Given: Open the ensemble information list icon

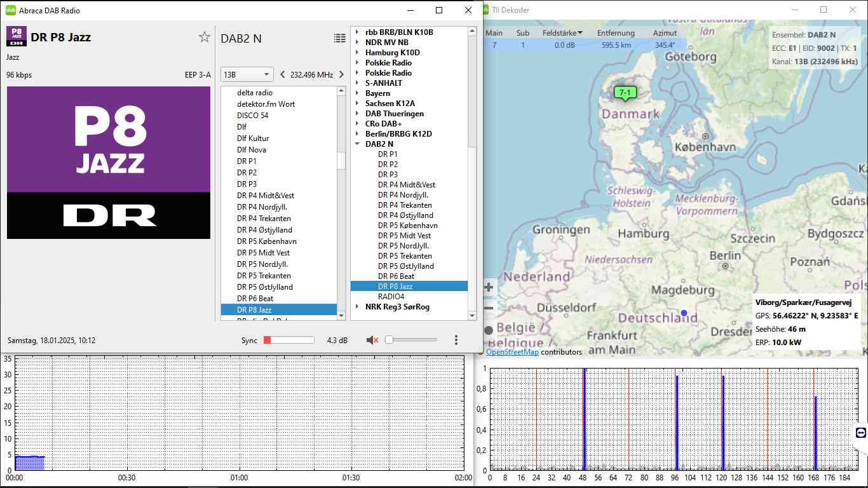Looking at the screenshot, I should coord(339,38).
